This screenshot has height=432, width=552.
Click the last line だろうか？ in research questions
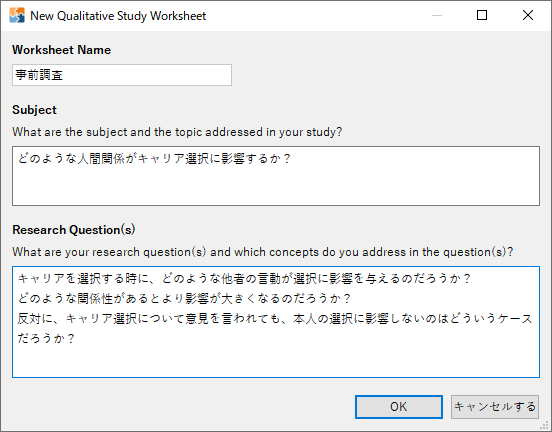(46, 338)
